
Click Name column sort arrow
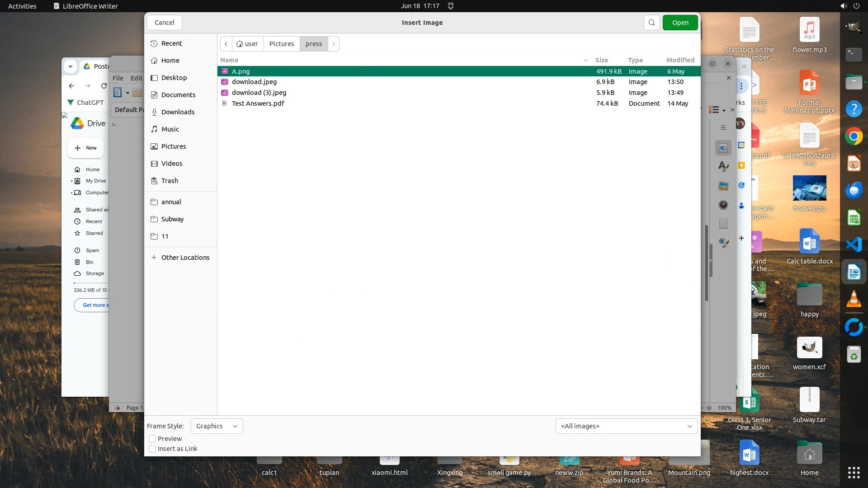coord(585,60)
